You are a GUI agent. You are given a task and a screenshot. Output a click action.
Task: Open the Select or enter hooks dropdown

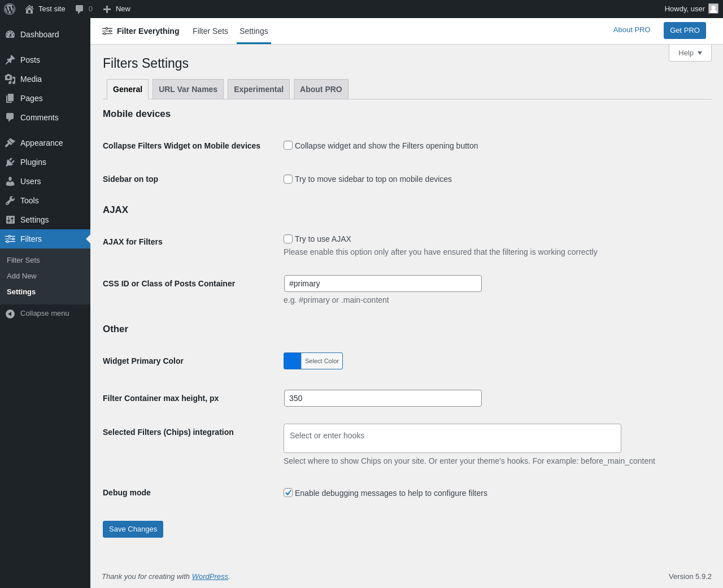452,438
